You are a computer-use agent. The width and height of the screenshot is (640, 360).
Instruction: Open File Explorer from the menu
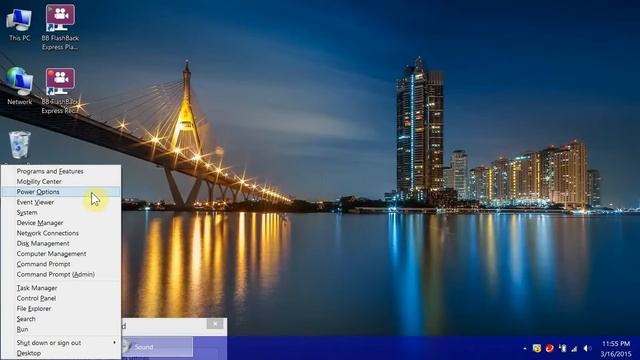point(61,309)
